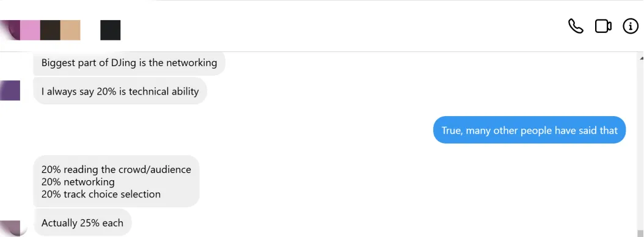Start a voice call with phone icon
644x237 pixels.
(576, 26)
